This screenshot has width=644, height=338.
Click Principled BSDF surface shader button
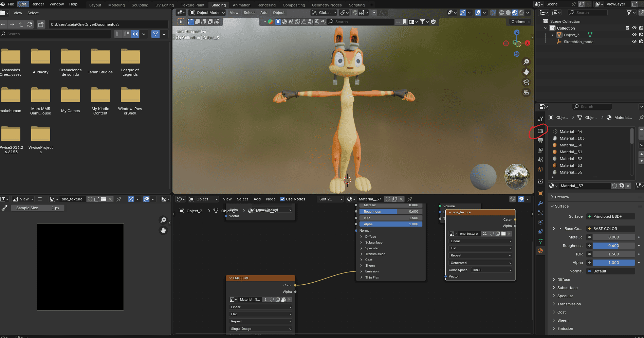click(x=611, y=216)
